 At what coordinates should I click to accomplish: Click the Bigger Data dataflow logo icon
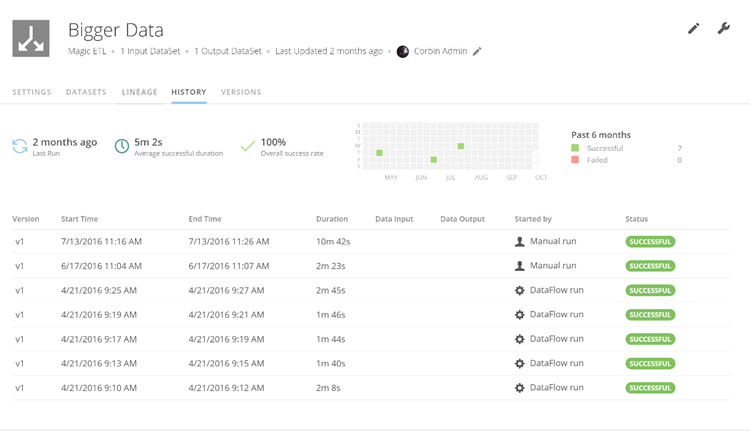(30, 38)
